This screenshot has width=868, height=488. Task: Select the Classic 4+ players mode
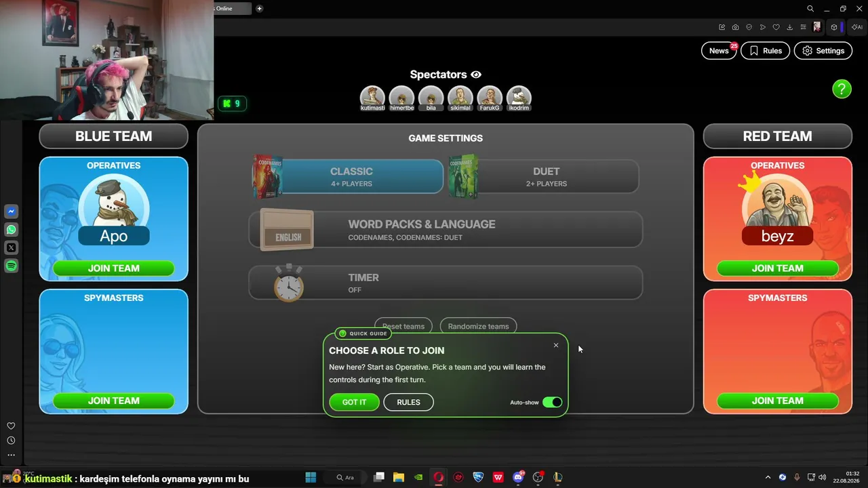click(349, 177)
